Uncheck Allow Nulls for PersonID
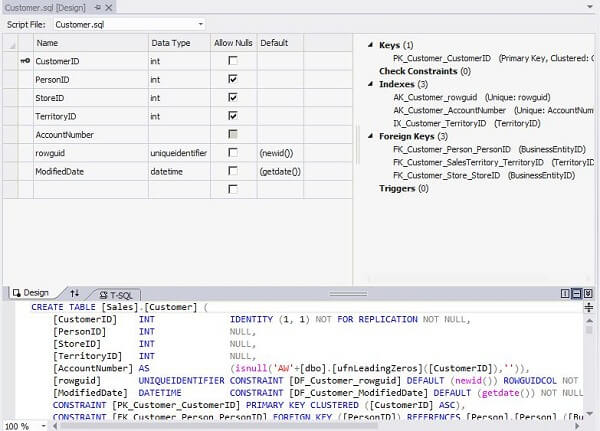 coord(232,79)
